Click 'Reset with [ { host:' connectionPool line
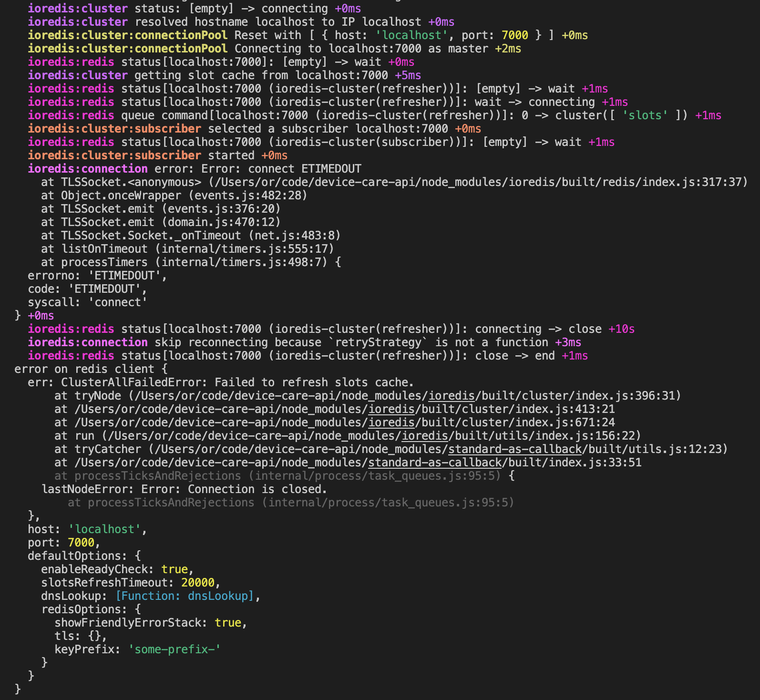Screen dimensions: 760x700 (308, 35)
